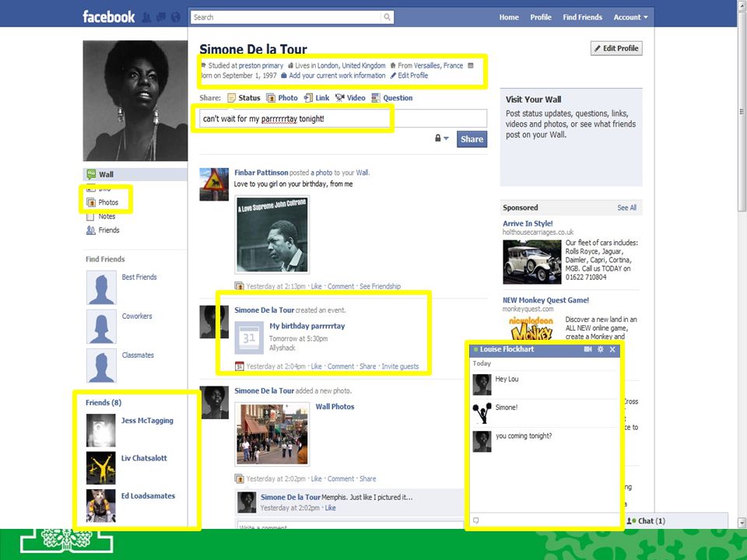Open Ed Loadsamates' profile
The image size is (747, 560).
tap(148, 495)
